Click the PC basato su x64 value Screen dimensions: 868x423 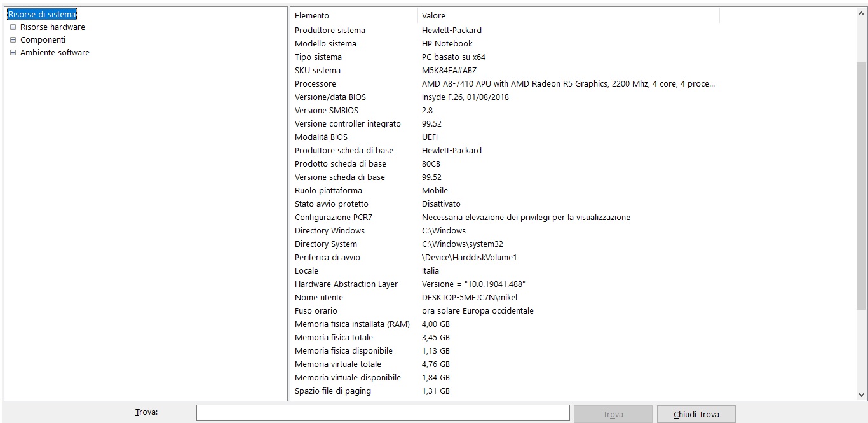click(454, 57)
